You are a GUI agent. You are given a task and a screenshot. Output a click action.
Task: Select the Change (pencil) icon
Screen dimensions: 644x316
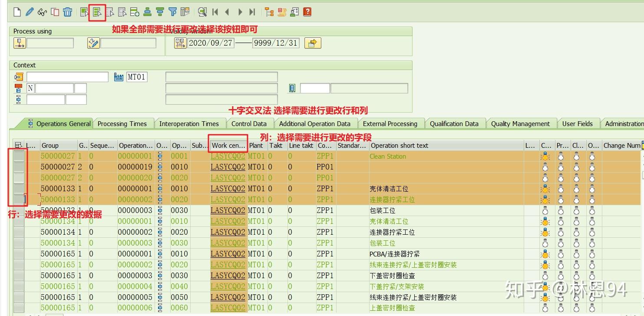29,12
